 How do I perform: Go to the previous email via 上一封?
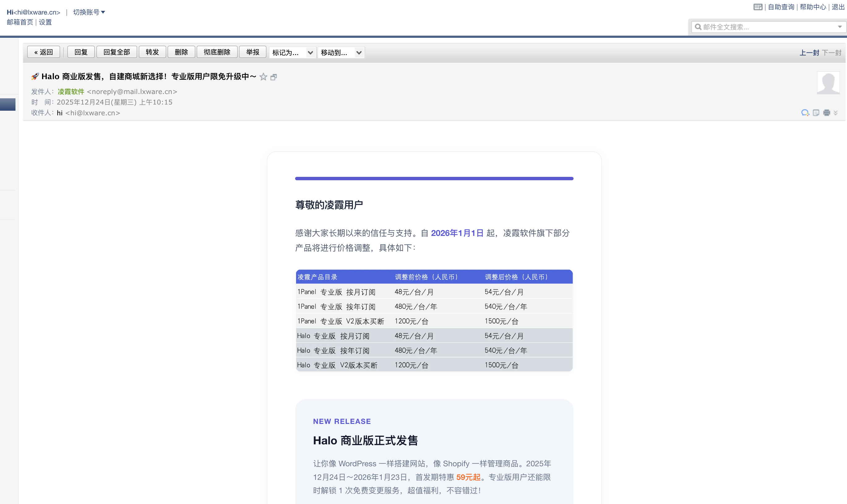(x=809, y=53)
